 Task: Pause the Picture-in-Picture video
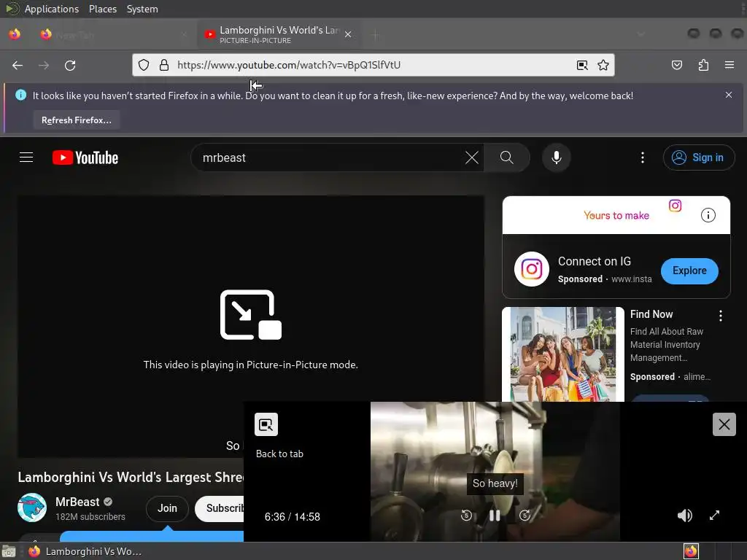(x=495, y=516)
